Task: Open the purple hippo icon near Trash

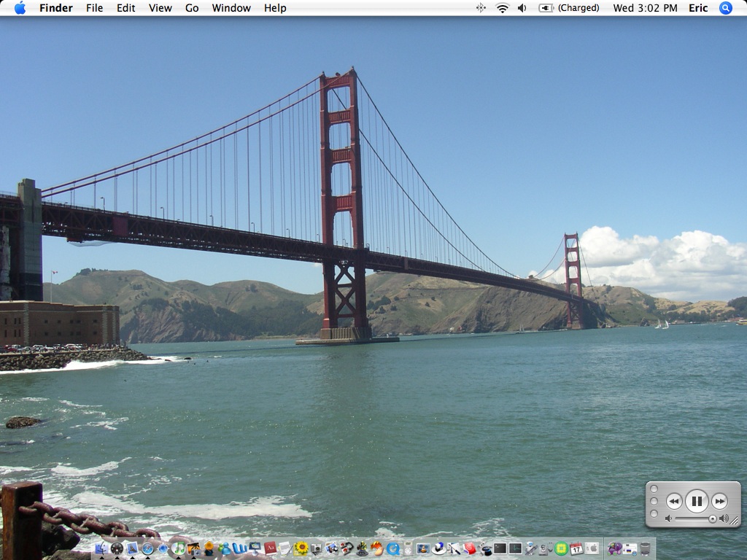Action: coord(614,548)
